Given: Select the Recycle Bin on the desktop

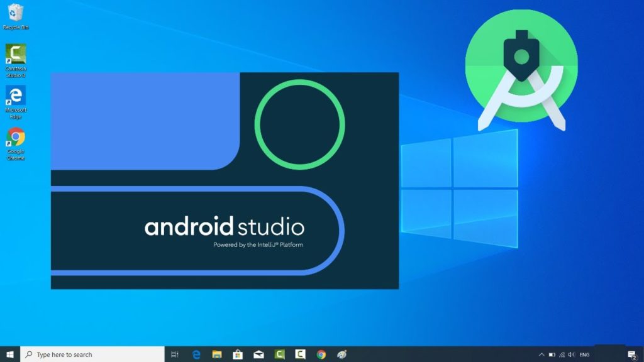Looking at the screenshot, I should 14,16.
